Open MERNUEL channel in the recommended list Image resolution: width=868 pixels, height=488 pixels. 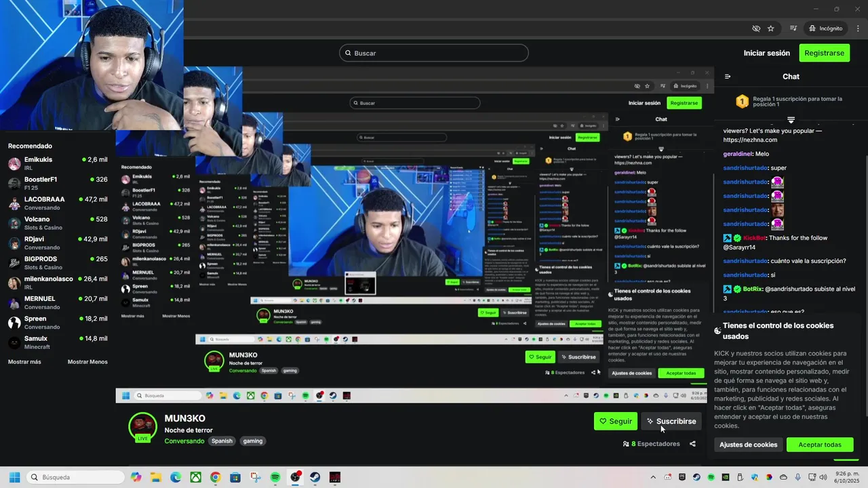click(x=58, y=303)
